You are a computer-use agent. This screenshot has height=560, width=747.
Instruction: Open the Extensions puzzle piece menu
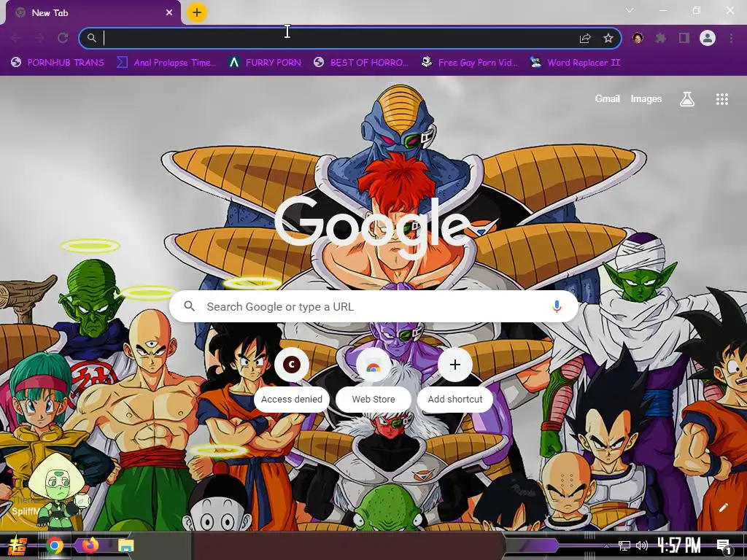click(x=660, y=38)
